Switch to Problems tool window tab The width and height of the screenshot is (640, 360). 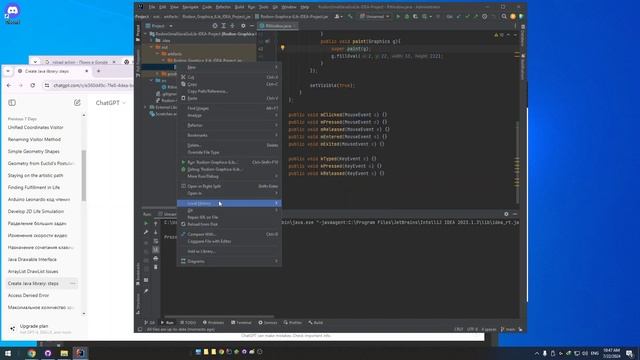click(x=213, y=322)
